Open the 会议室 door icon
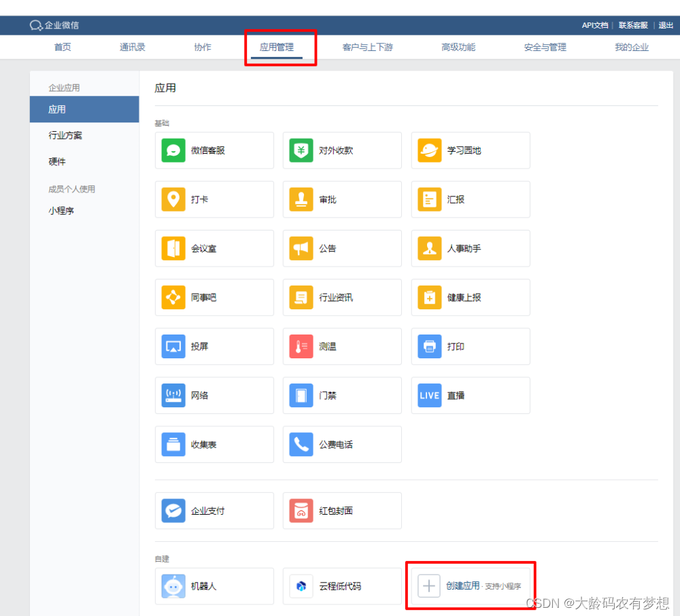Viewport: 680px width, 616px height. pos(173,248)
